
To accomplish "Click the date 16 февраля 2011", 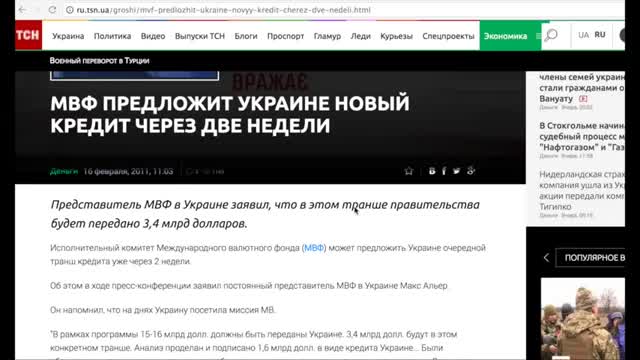I will click(x=128, y=171).
